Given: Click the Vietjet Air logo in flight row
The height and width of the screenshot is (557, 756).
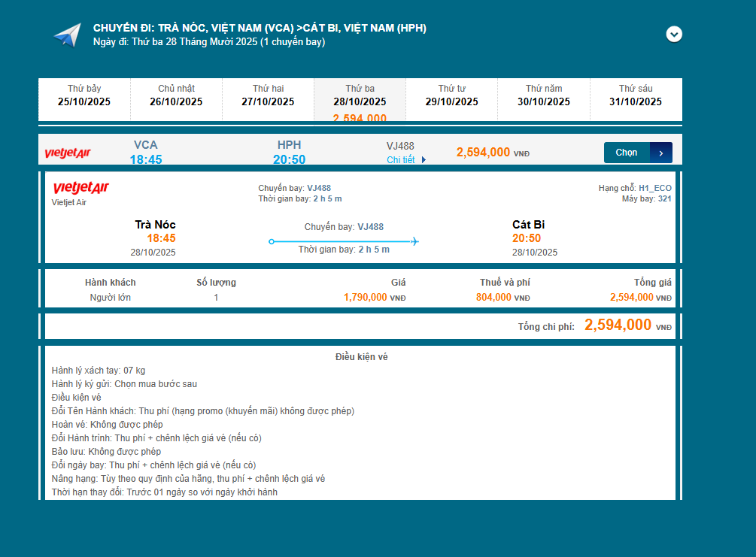Looking at the screenshot, I should pos(68,153).
